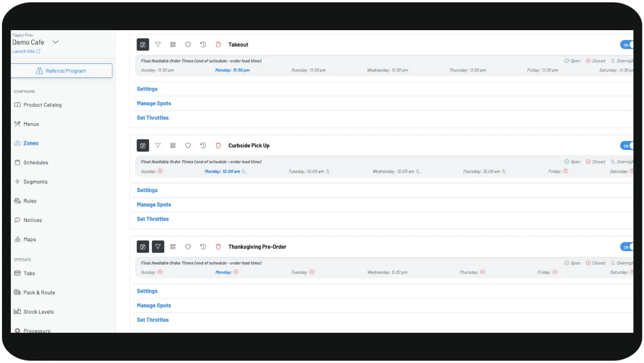Open the schedule editor icon for Takeout
This screenshot has height=363, width=644.
pos(143,44)
